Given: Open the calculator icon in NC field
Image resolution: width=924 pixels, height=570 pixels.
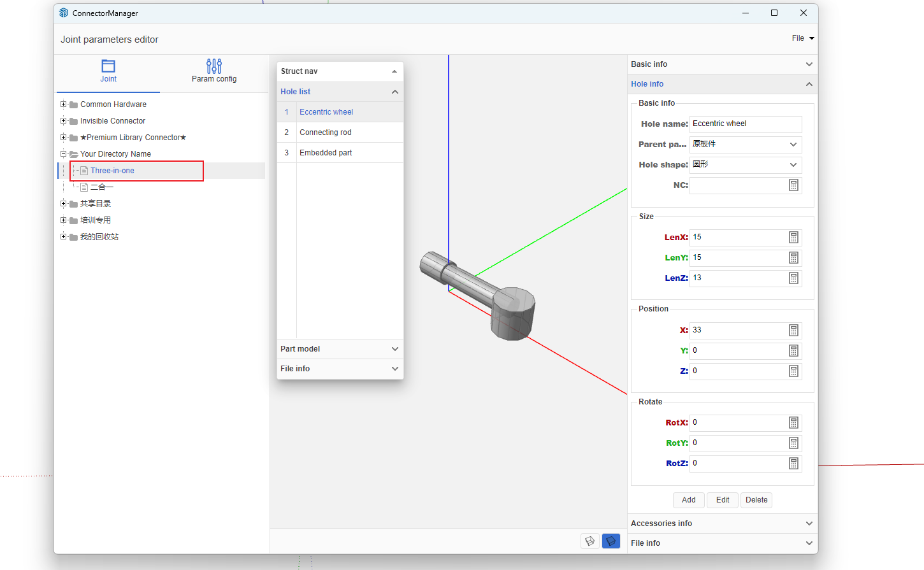Looking at the screenshot, I should coord(793,185).
